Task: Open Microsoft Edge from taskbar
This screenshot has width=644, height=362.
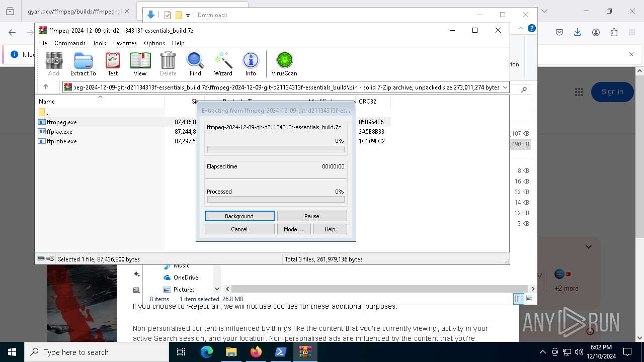Action: coord(207,352)
